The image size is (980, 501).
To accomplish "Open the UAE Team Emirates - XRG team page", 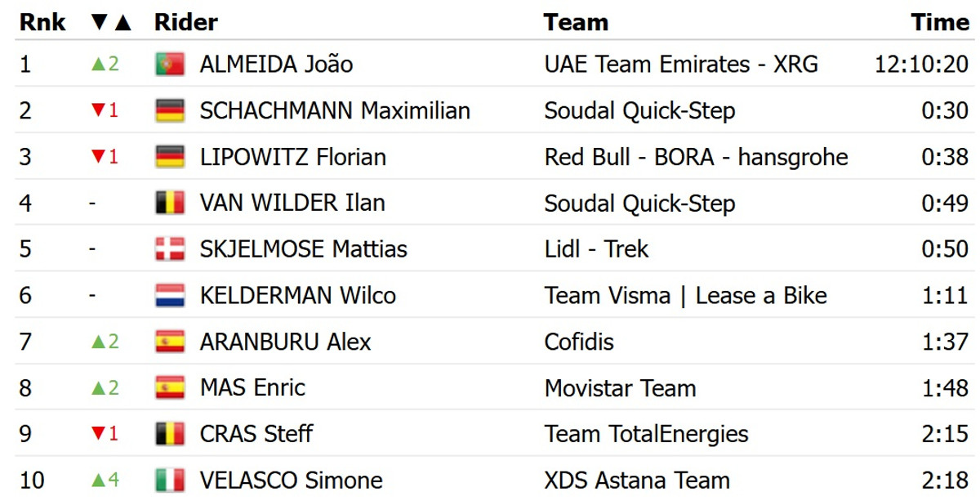I will [x=681, y=65].
